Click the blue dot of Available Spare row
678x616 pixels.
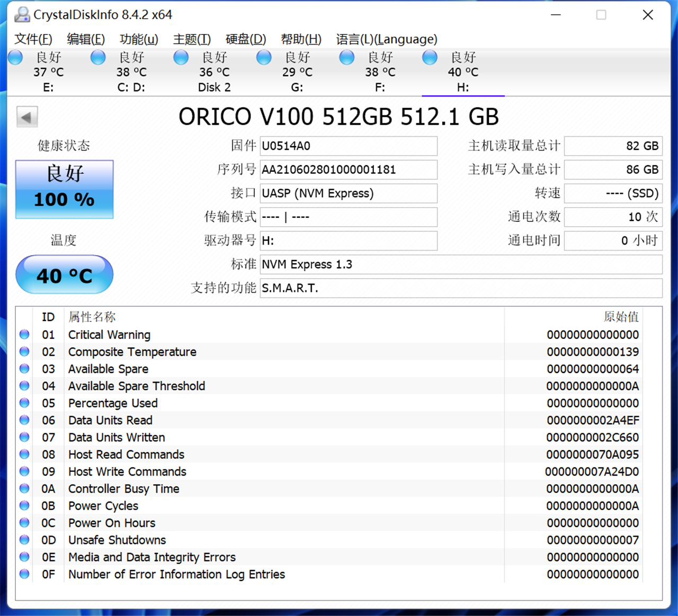24,368
